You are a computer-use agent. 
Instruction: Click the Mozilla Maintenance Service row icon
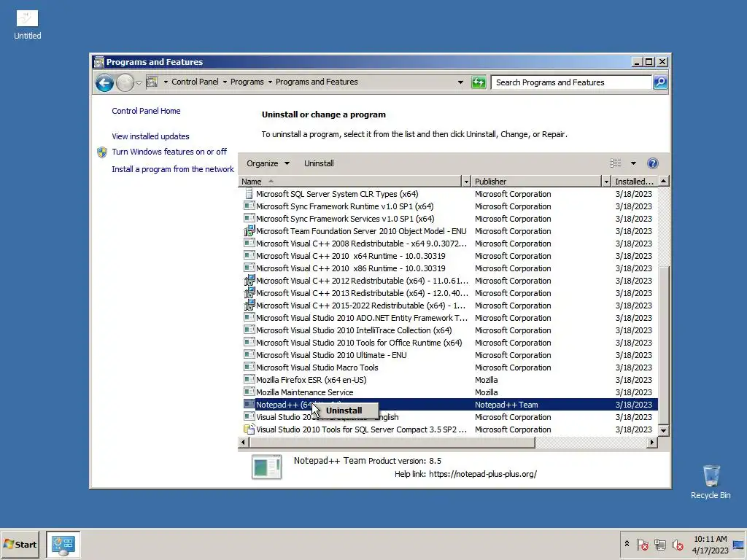tap(249, 392)
